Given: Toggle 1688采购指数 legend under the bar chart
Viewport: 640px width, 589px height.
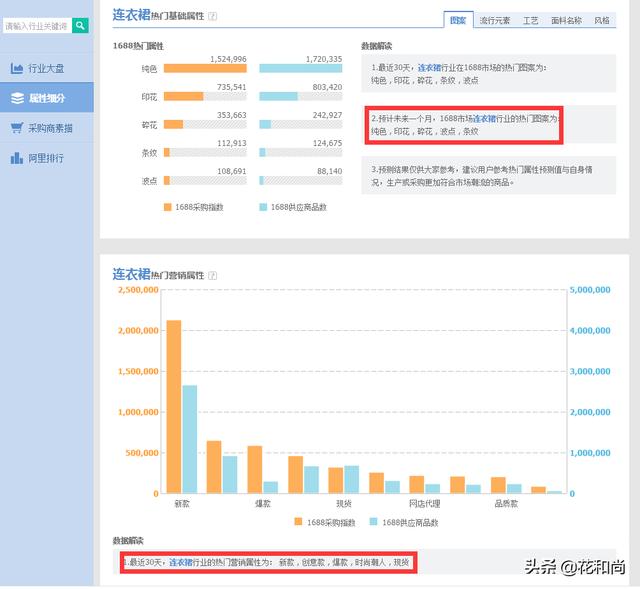Looking at the screenshot, I should pyautogui.click(x=323, y=522).
